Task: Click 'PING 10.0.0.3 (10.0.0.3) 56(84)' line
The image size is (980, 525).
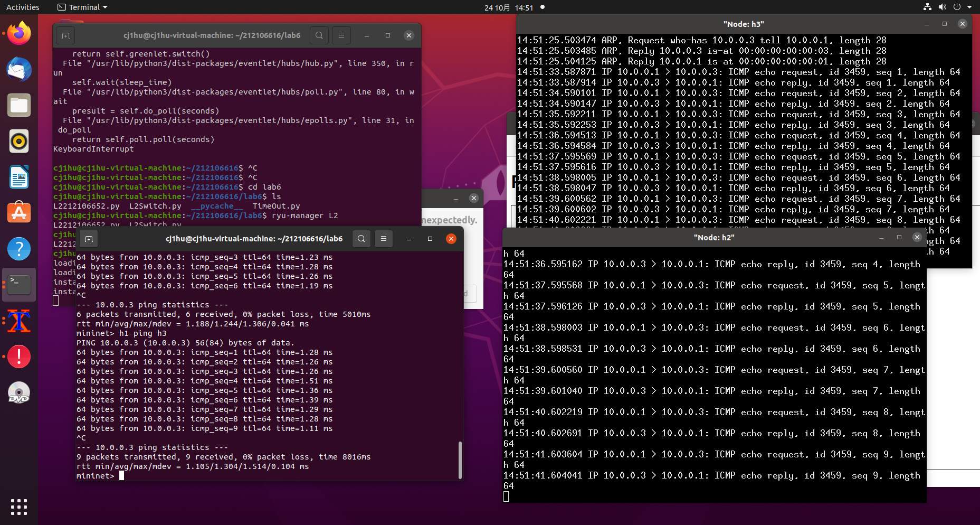Action: pyautogui.click(x=185, y=343)
